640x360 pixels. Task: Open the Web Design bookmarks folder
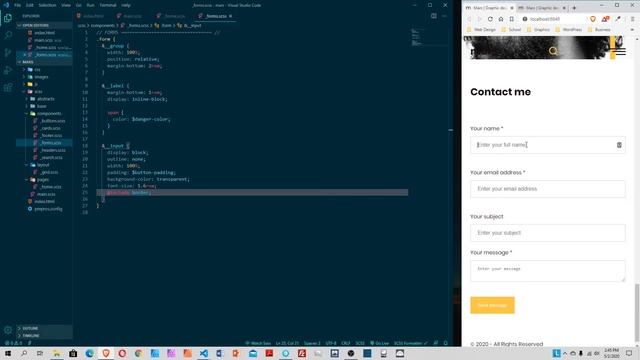481,29
